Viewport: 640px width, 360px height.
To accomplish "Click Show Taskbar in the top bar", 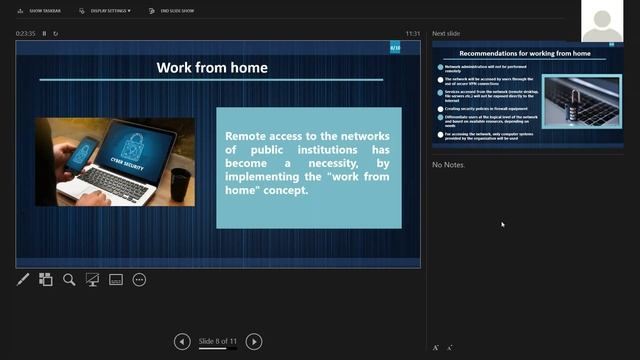I will pos(39,11).
